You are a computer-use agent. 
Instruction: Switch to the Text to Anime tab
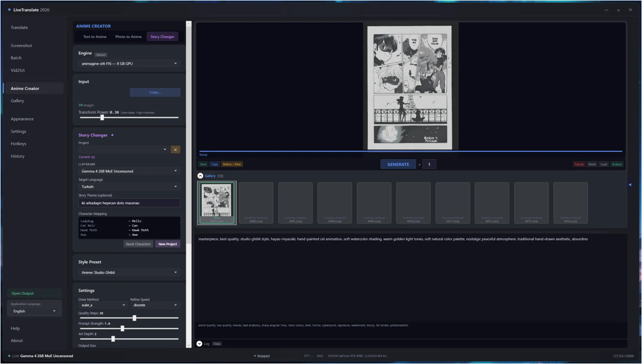coord(95,37)
